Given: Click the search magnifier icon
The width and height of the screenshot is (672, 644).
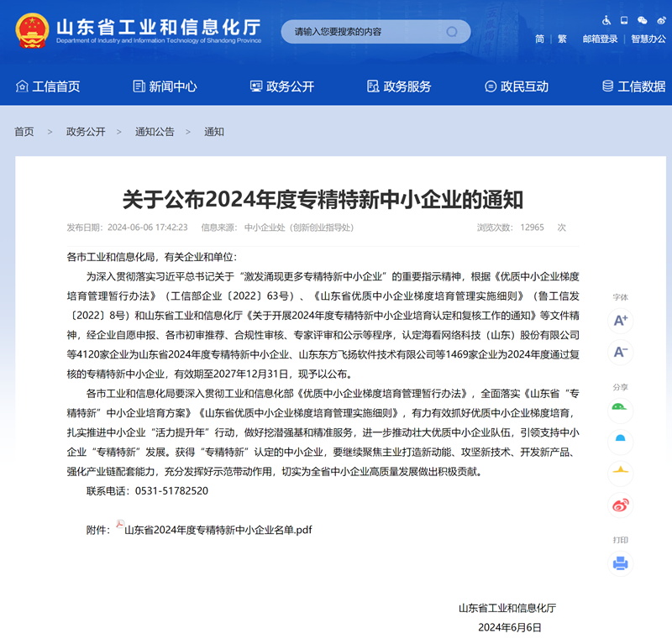Looking at the screenshot, I should (452, 32).
